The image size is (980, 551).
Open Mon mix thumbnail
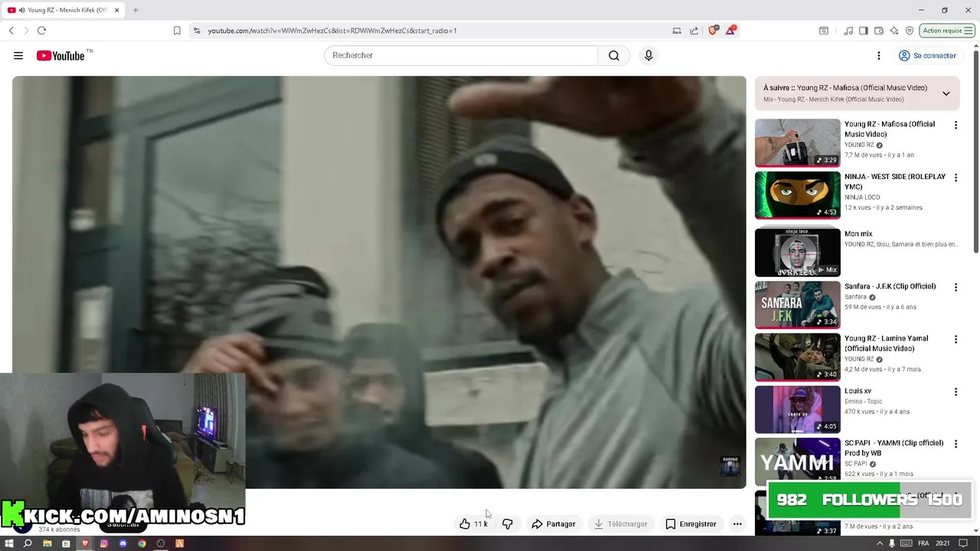[x=797, y=253]
